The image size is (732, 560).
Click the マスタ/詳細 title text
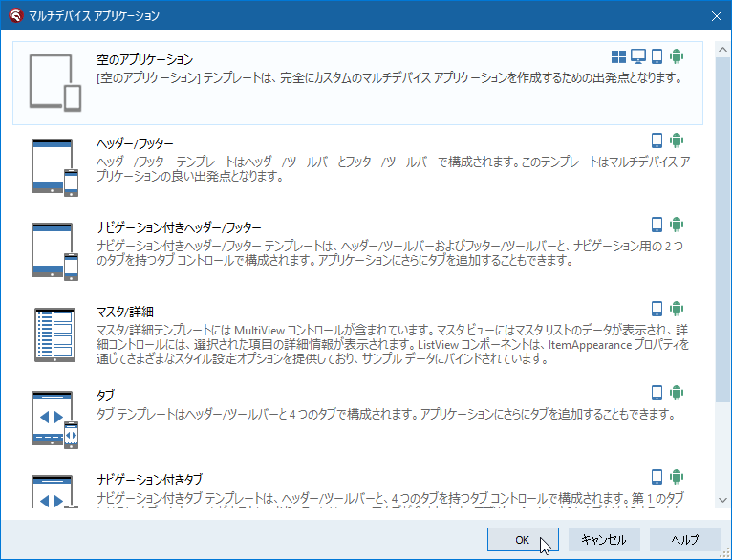[125, 312]
